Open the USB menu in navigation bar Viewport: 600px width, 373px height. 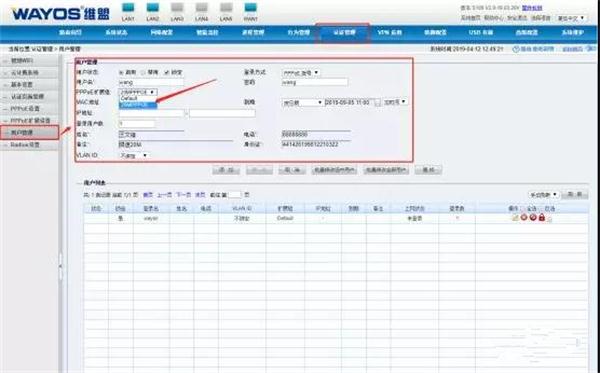[x=481, y=33]
